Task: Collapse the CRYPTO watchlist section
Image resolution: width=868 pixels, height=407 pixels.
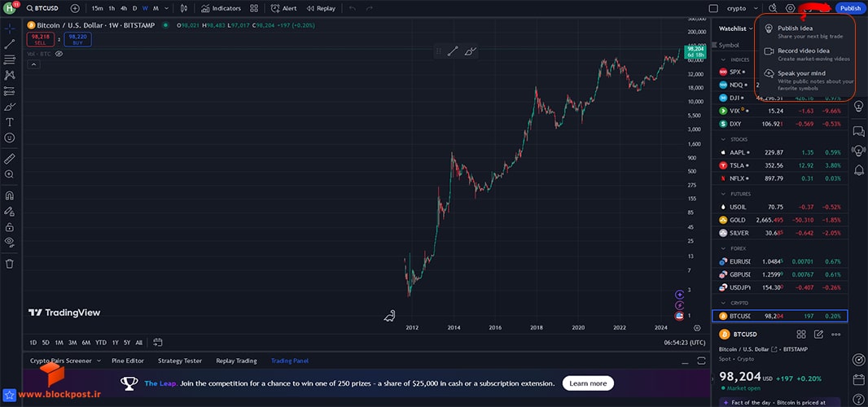Action: point(724,303)
